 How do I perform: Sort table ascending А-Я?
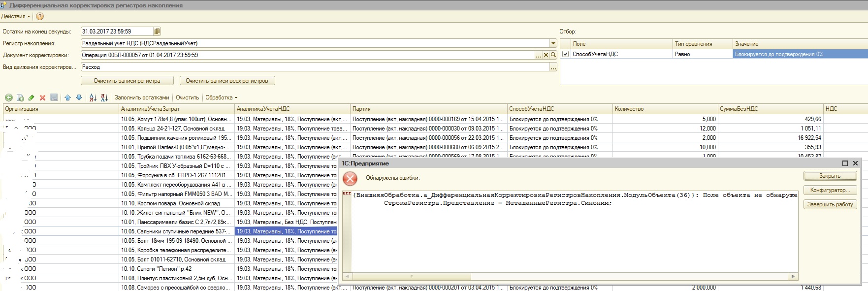click(x=93, y=97)
